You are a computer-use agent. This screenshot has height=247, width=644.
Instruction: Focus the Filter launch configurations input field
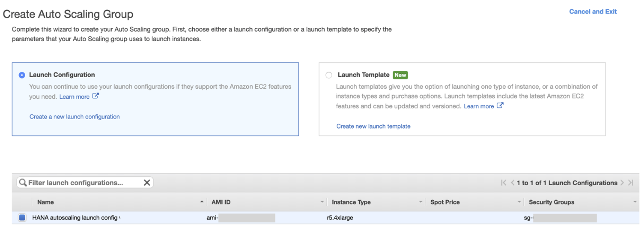coord(82,183)
